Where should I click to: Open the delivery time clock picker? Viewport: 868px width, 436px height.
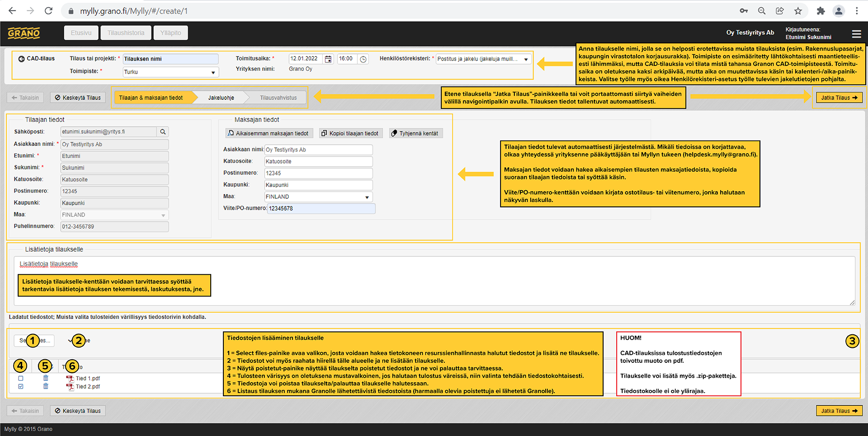363,59
